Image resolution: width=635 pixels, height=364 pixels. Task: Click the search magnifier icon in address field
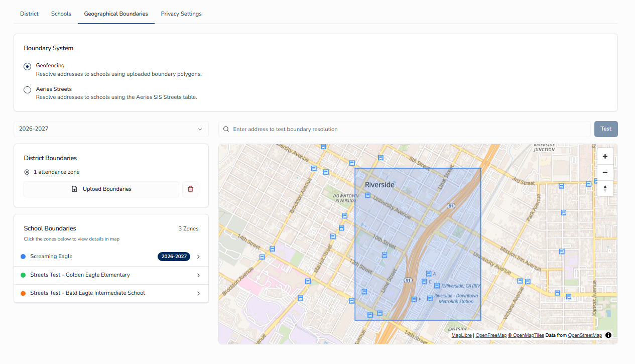point(226,129)
